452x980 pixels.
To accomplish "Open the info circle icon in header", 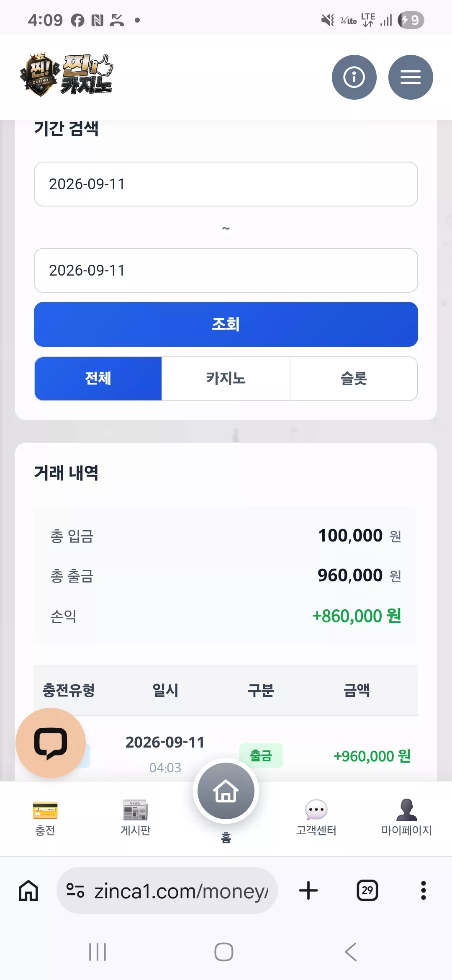I will click(354, 77).
